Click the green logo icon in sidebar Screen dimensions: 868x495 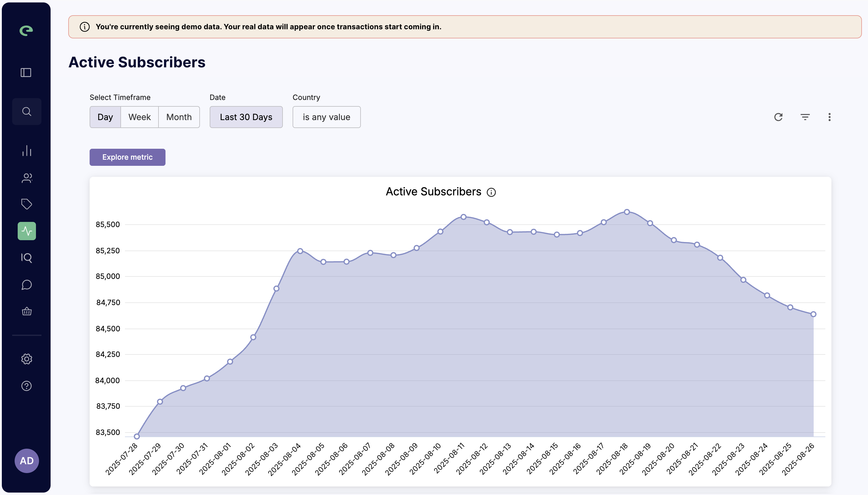(26, 30)
